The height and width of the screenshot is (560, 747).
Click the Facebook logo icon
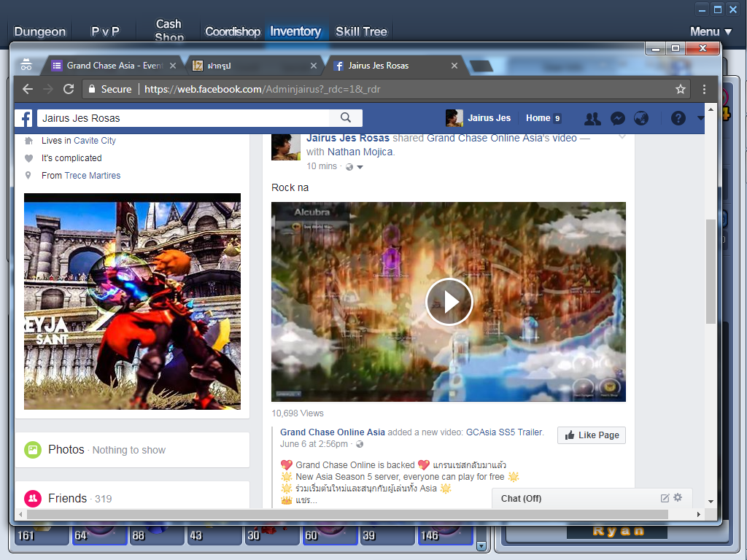pos(26,118)
